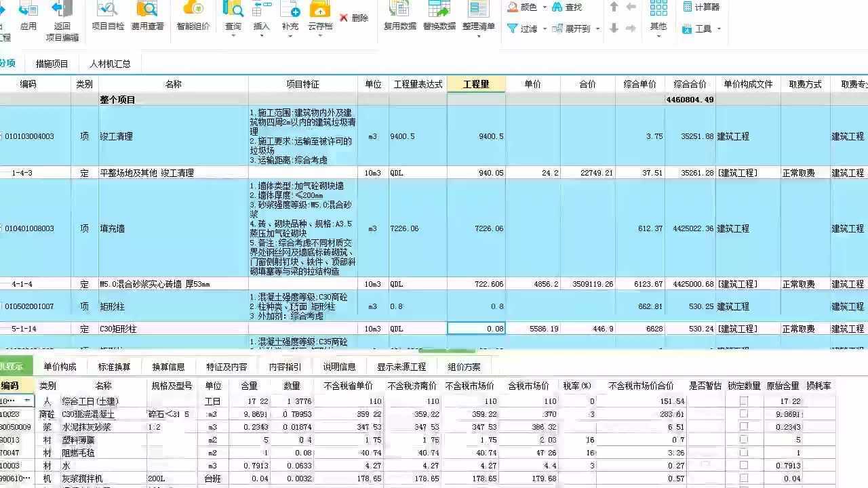The height and width of the screenshot is (488, 868).
Task: Click the move-down arrow icon
Action: [614, 28]
